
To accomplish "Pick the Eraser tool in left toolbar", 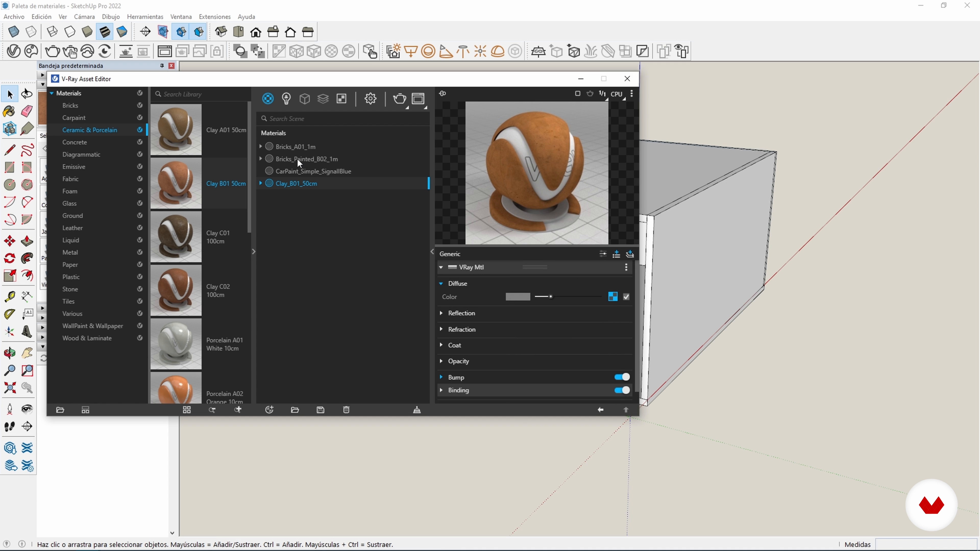I will coord(27,111).
